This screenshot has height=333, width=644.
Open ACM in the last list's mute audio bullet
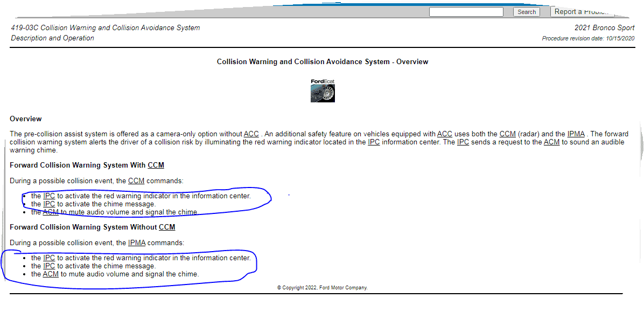coord(51,274)
